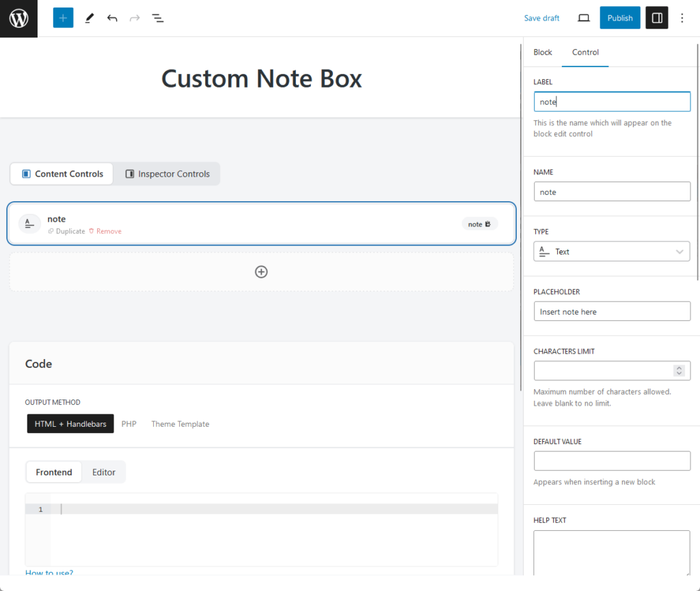Add a new control with the plus circle
Screen dimensions: 700x591
coord(261,272)
